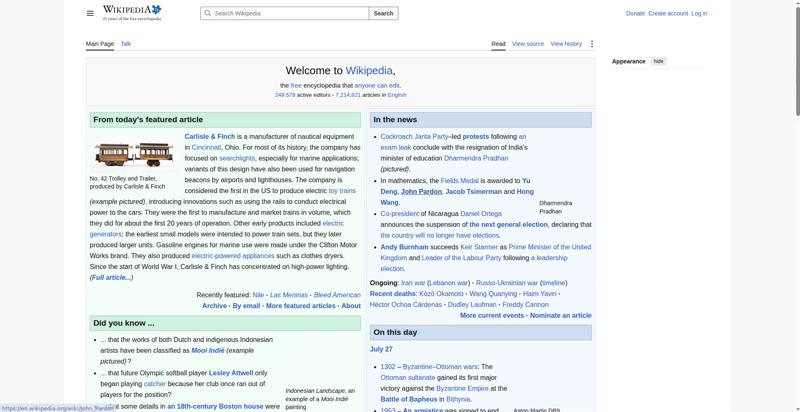800x412 pixels.
Task: Open the Andy Burnham link
Action: coord(405,247)
